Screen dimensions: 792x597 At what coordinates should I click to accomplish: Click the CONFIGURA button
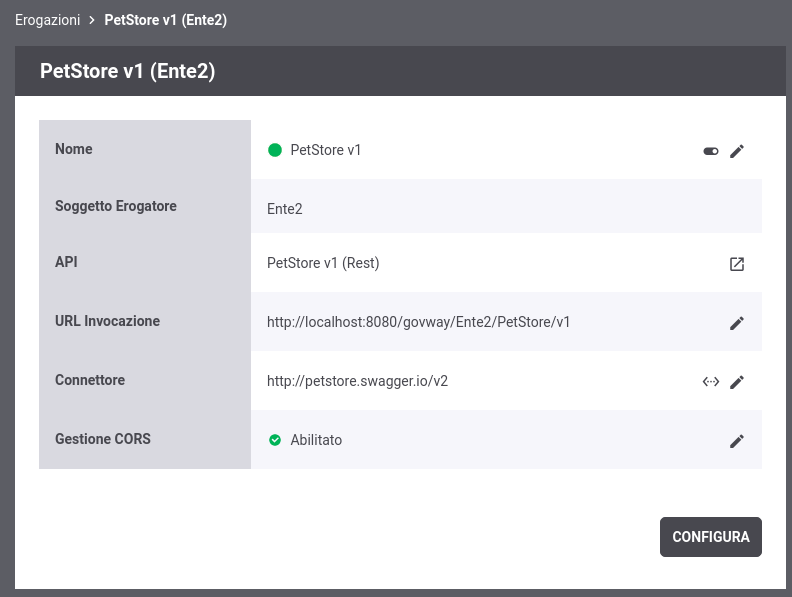(711, 537)
